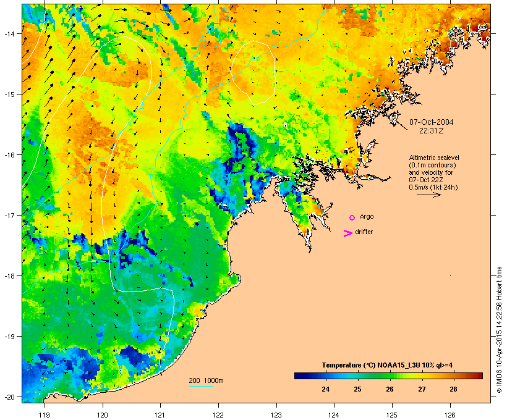This screenshot has height=420, width=507.
Task: Click the 'Temperature (°C) NOAA15_L3U 10% ql>=4' title
Action: click(387, 365)
